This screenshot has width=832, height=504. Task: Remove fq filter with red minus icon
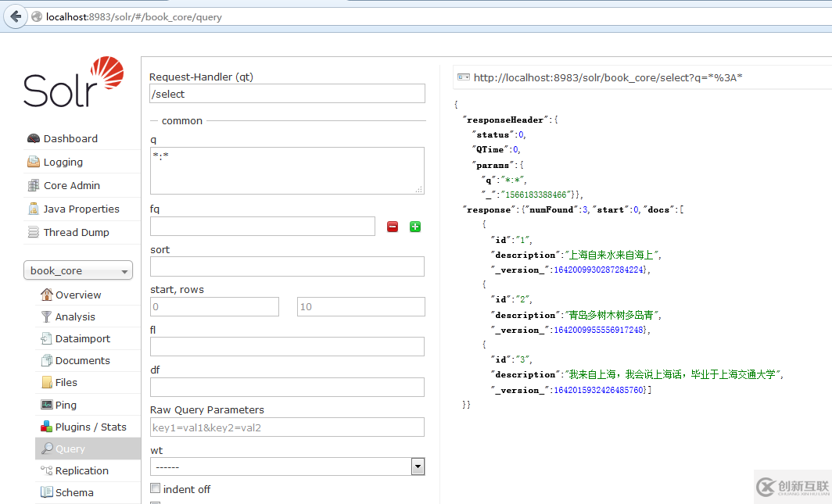[393, 227]
